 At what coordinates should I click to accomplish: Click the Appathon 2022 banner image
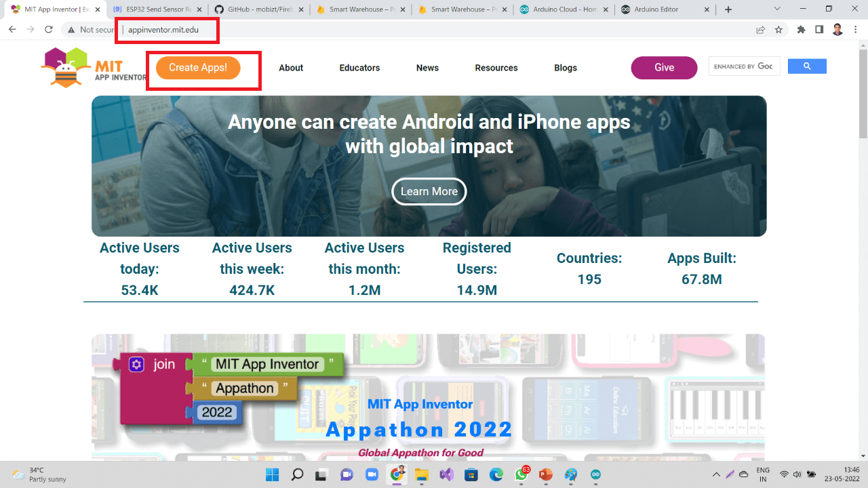tap(429, 397)
